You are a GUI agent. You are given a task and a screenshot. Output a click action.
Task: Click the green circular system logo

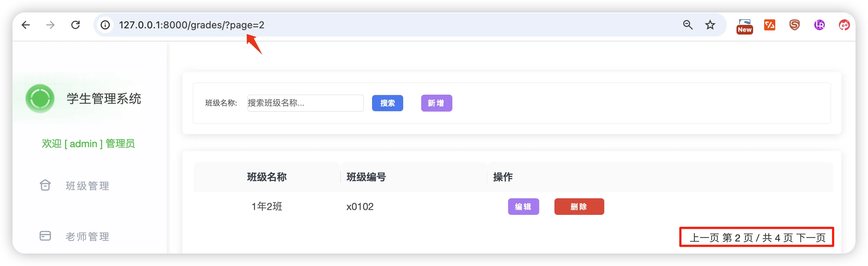[x=40, y=98]
